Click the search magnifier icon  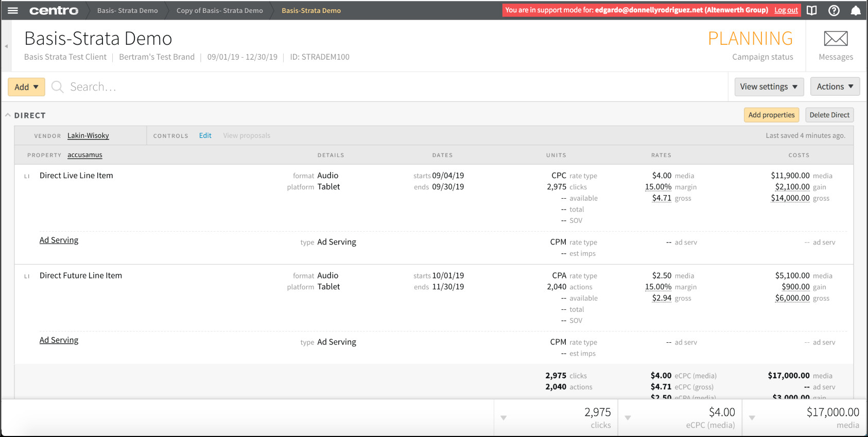[x=58, y=87]
